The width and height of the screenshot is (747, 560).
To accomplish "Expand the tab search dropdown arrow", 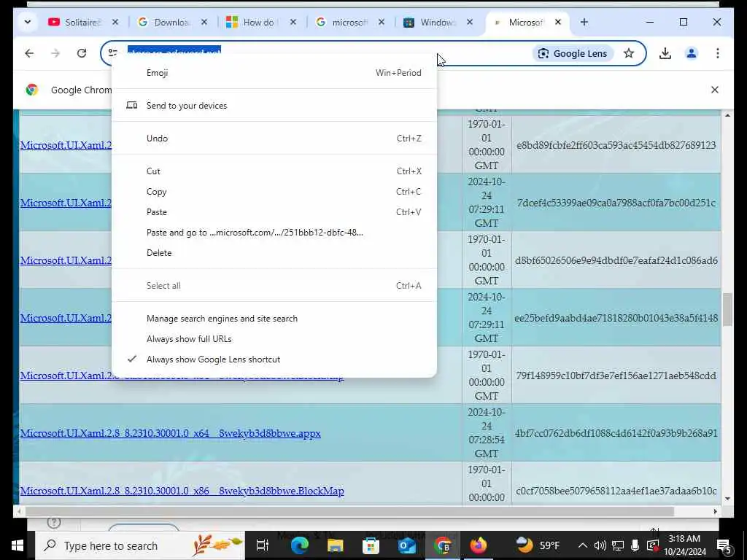I will 28,22.
